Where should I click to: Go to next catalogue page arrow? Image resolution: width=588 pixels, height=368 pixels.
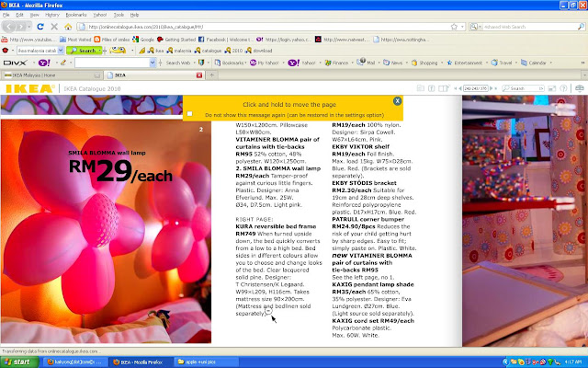(x=492, y=88)
